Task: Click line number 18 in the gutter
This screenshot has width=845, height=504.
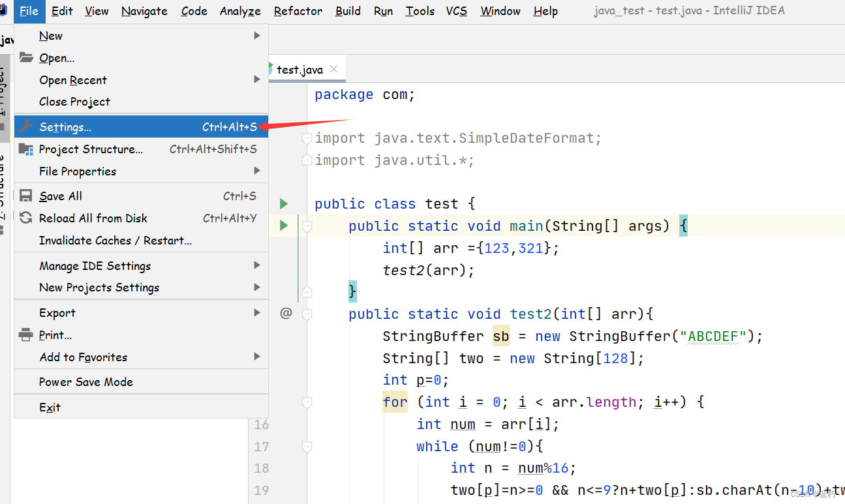Action: point(262,468)
